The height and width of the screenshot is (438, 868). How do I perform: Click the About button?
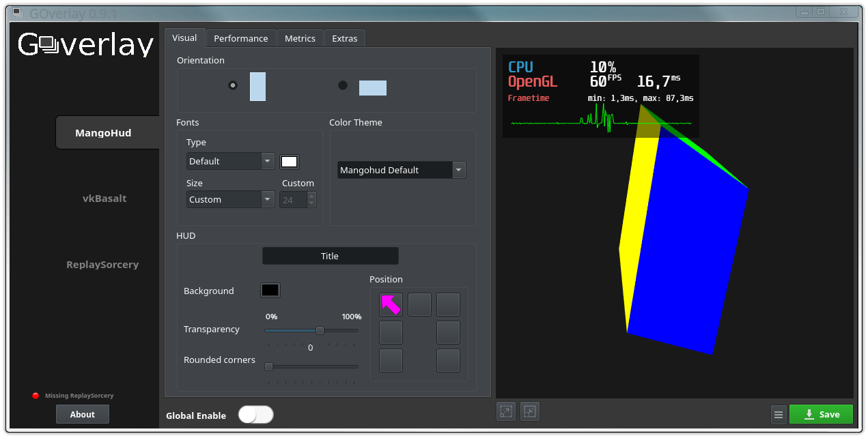(83, 414)
